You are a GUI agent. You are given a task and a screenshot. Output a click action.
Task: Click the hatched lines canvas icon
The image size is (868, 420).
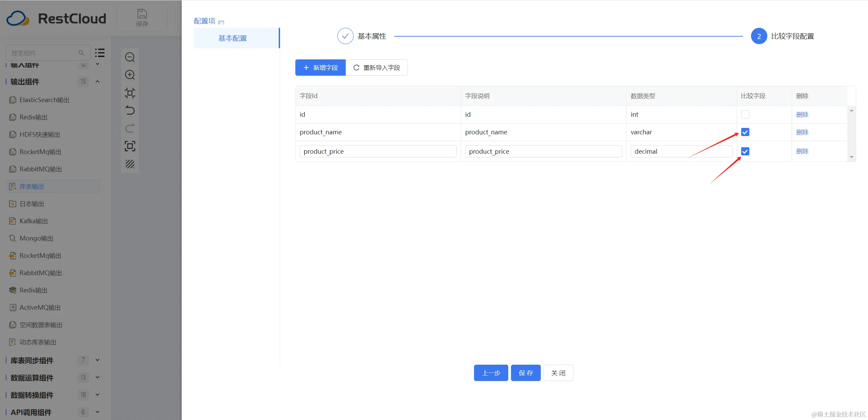[x=130, y=164]
